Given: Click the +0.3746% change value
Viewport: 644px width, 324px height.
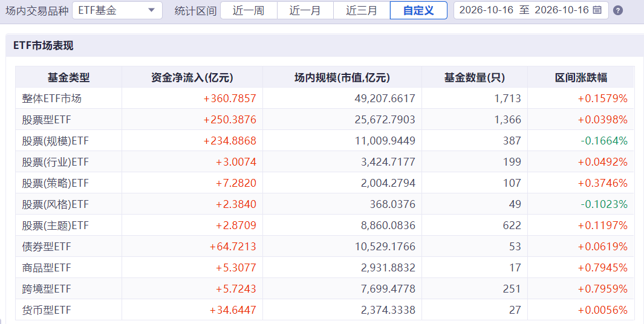Looking at the screenshot, I should tap(603, 183).
